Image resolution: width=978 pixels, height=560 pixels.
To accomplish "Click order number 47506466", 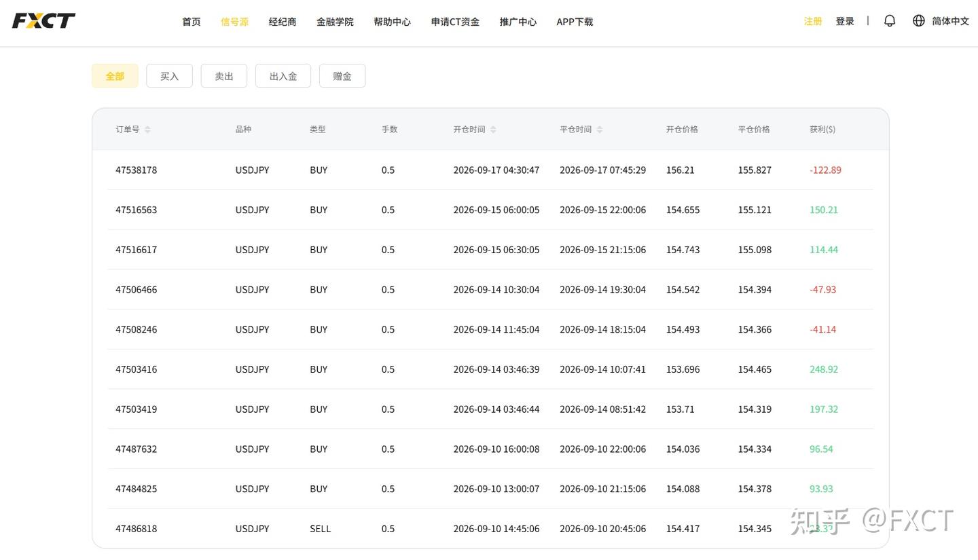I will tap(137, 290).
